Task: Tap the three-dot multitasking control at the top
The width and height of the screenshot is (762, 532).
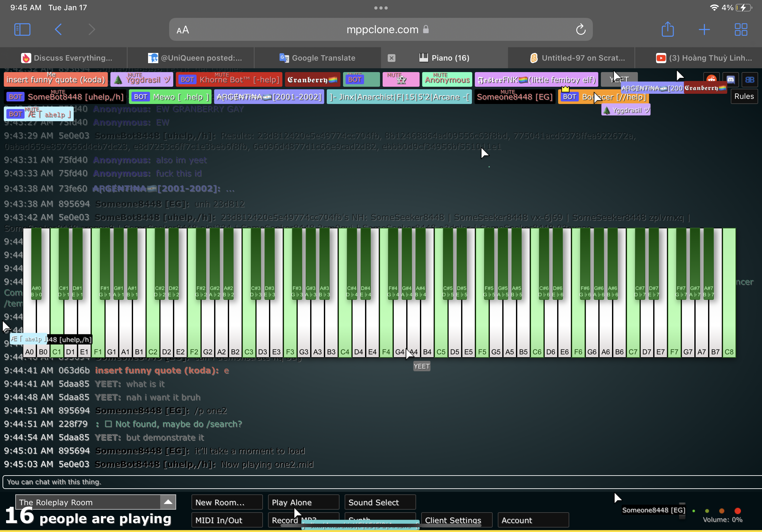Action: coord(381,8)
